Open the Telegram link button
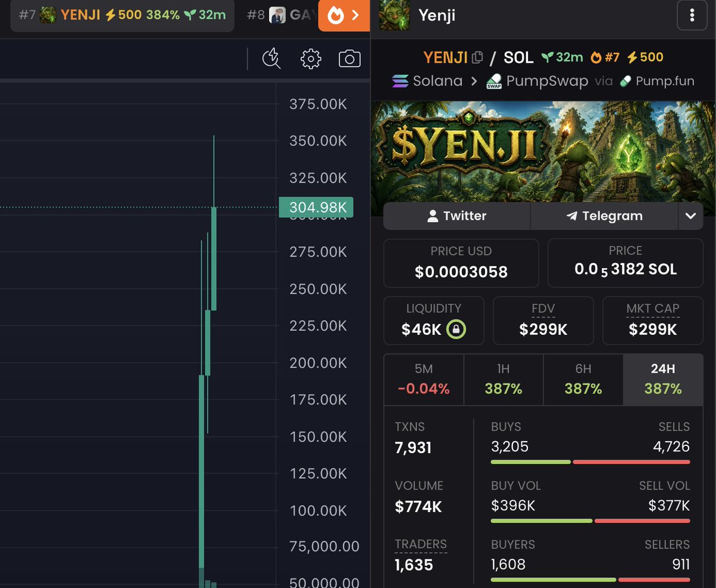The image size is (716, 588). [x=604, y=216]
